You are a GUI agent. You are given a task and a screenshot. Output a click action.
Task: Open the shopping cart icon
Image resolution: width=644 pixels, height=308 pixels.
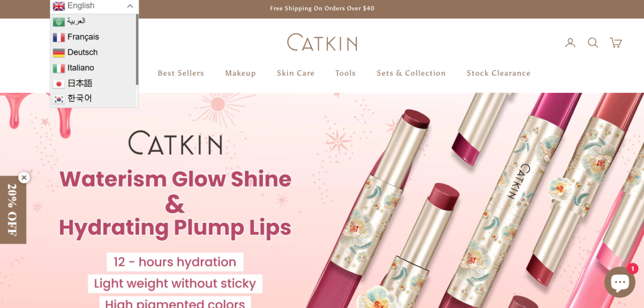[615, 43]
